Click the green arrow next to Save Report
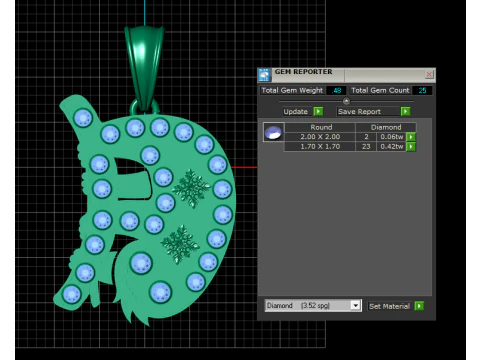This screenshot has height=360, width=480. 405,111
